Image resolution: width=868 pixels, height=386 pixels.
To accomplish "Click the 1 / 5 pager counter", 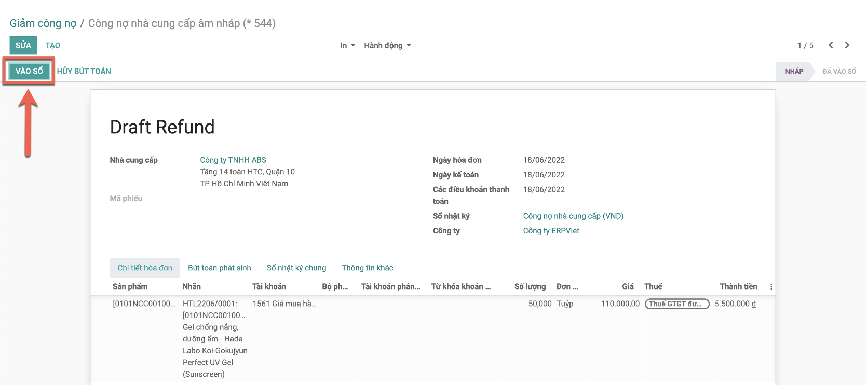I will click(x=805, y=46).
